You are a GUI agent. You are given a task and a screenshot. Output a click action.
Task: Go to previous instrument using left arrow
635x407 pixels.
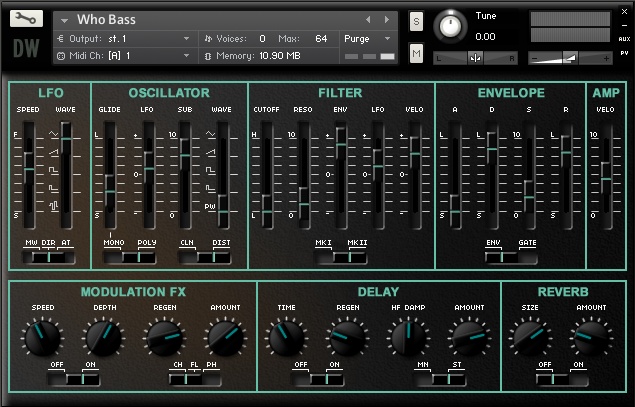pos(369,19)
